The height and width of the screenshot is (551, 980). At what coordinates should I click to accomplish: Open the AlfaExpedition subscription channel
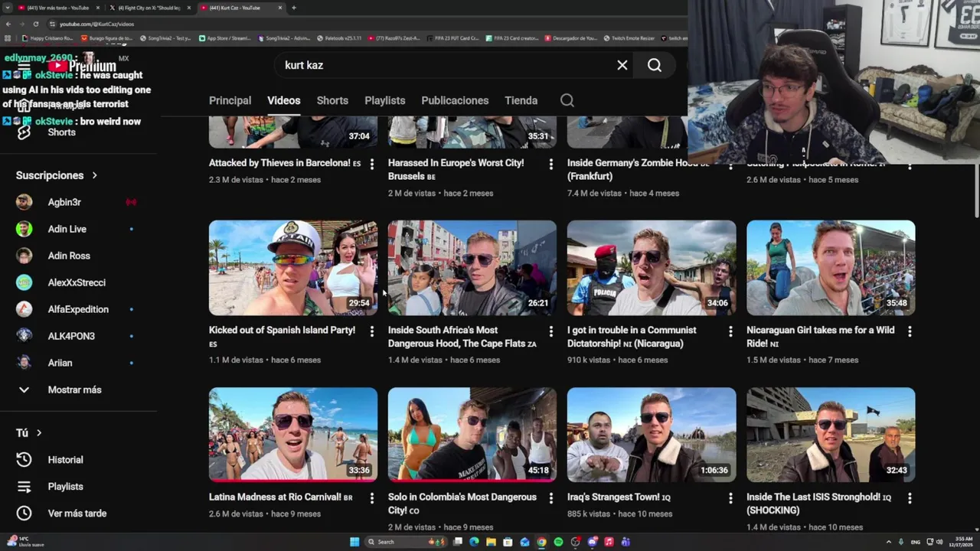[78, 309]
